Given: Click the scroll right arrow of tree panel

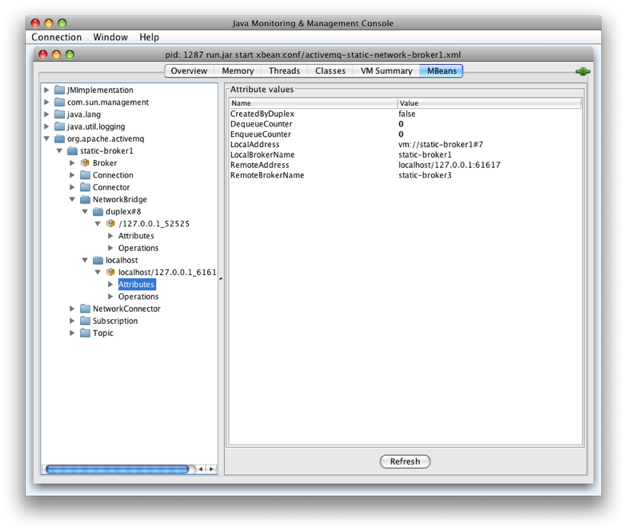Looking at the screenshot, I should point(212,469).
